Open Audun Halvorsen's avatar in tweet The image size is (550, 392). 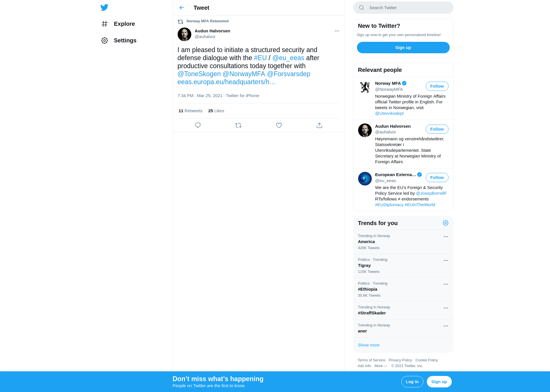pyautogui.click(x=184, y=34)
